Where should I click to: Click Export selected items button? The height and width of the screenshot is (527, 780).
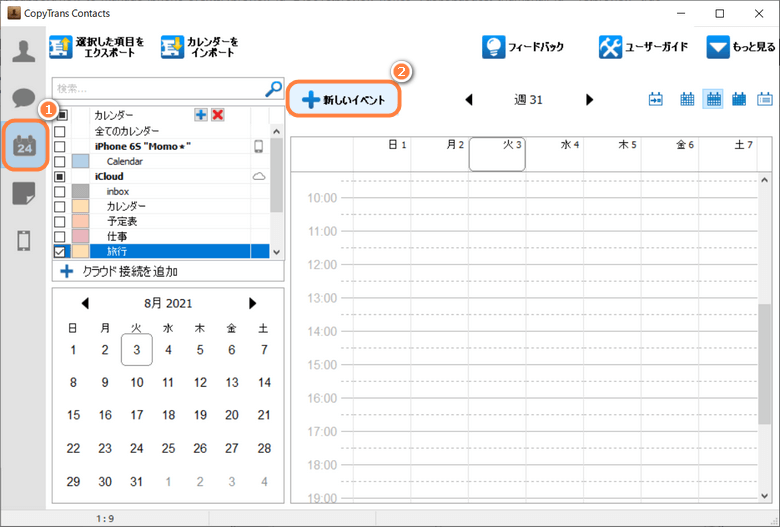pos(97,47)
